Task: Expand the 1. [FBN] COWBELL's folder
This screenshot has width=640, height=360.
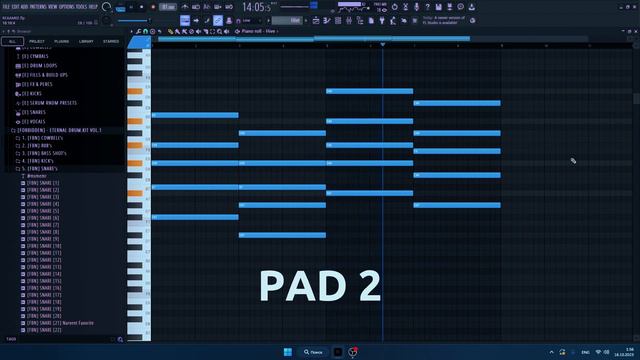Action: click(42, 138)
